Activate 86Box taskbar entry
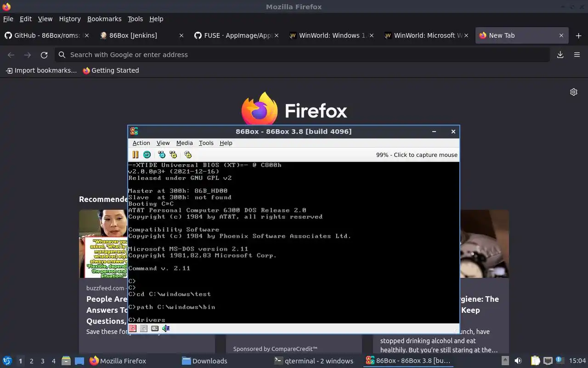The width and height of the screenshot is (588, 368). 409,361
